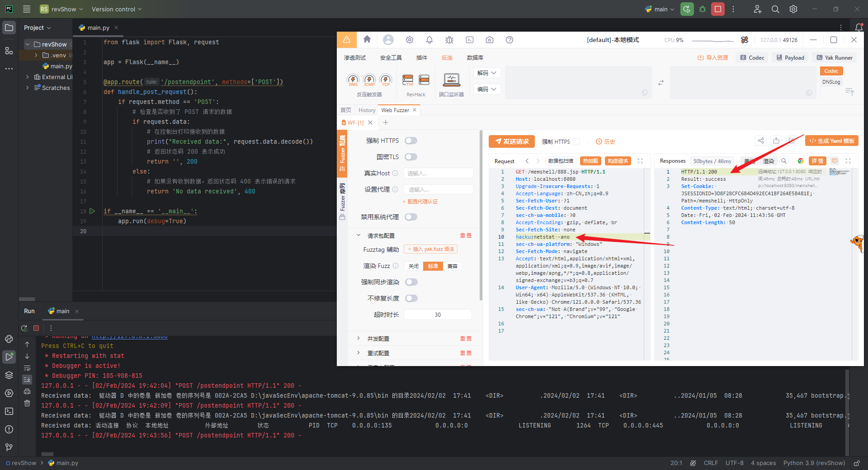Image resolution: width=868 pixels, height=470 pixels.
Task: Open the Yakit user account avatar
Action: coord(388,40)
